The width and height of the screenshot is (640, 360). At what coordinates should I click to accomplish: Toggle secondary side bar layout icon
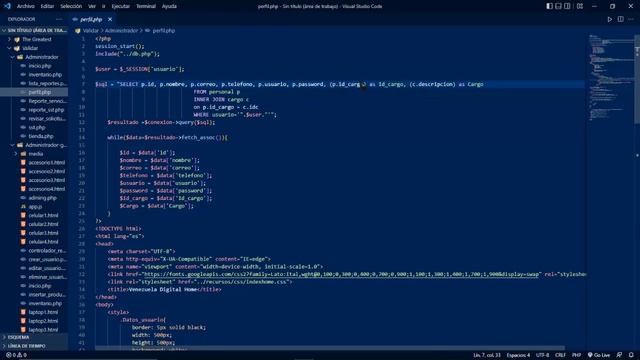pyautogui.click(x=567, y=6)
